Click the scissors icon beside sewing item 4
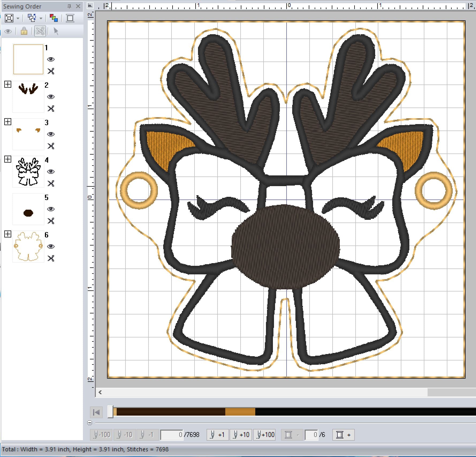Screen dimensions: 476x457 coord(51,183)
